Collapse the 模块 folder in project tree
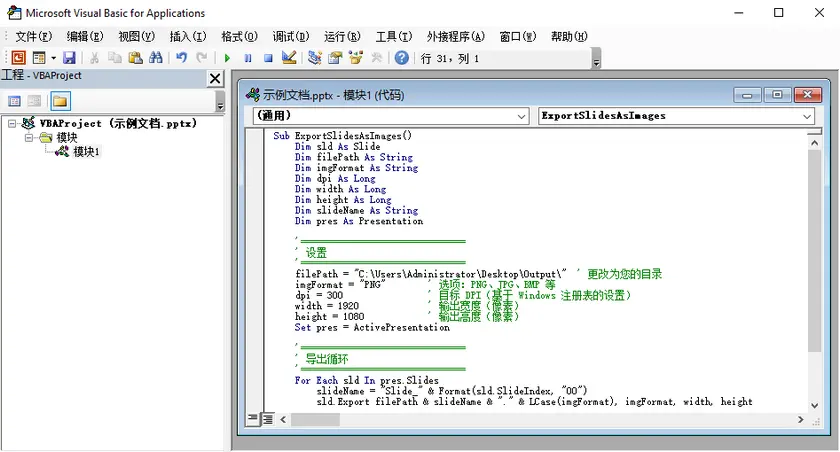This screenshot has width=840, height=452. 30,137
